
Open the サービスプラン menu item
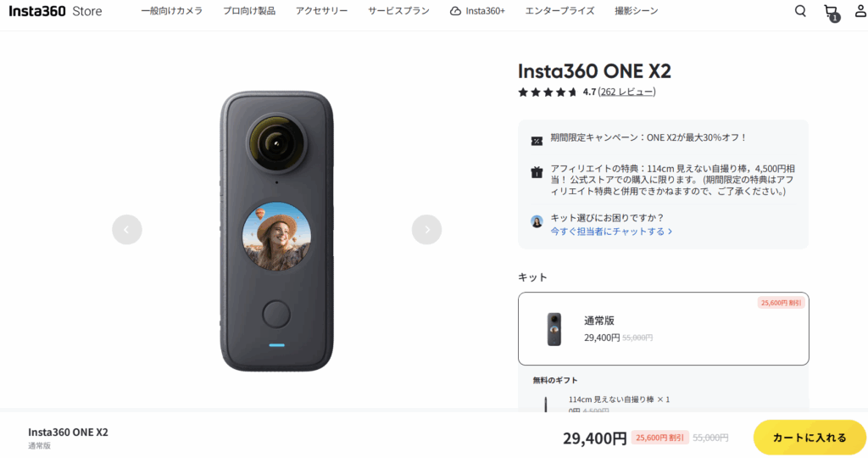(398, 11)
